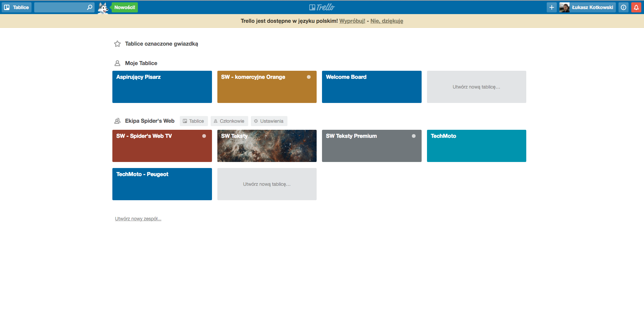The height and width of the screenshot is (331, 644).
Task: Open the Nowości! announcement badge
Action: click(x=124, y=7)
